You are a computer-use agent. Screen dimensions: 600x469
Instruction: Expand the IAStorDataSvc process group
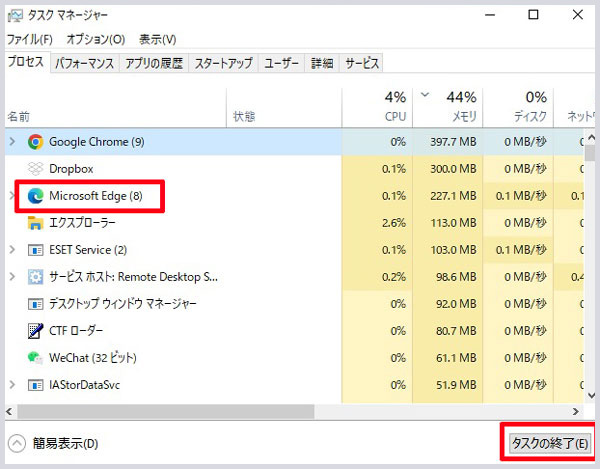(x=12, y=385)
